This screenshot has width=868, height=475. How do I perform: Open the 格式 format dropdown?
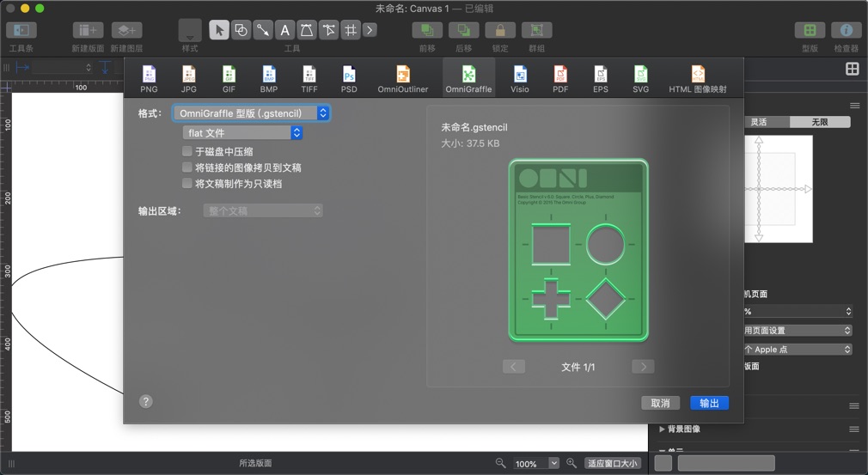(x=251, y=113)
